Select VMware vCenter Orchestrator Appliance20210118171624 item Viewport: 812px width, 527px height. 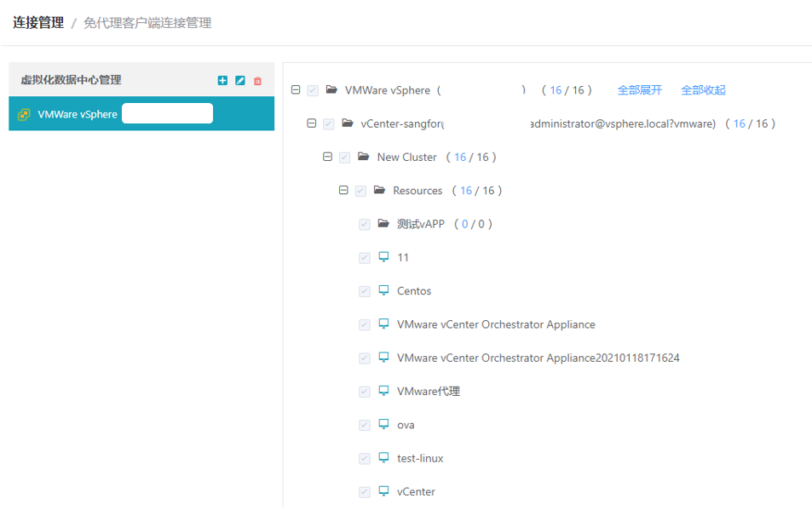pyautogui.click(x=538, y=358)
